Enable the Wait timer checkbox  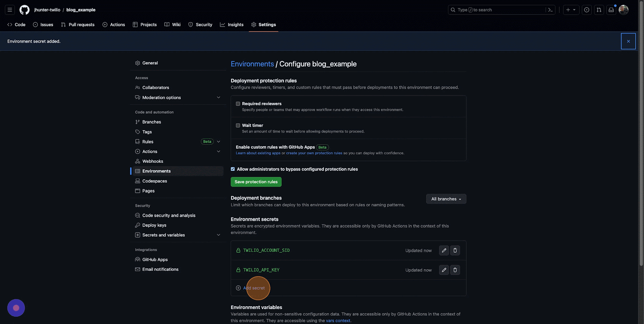(238, 125)
